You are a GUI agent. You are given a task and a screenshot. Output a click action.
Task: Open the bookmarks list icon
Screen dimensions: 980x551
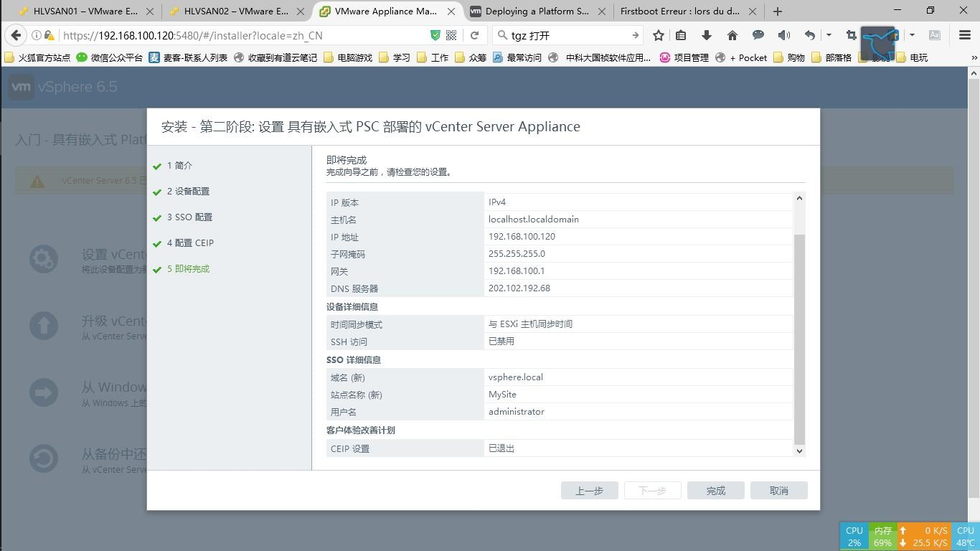click(682, 35)
